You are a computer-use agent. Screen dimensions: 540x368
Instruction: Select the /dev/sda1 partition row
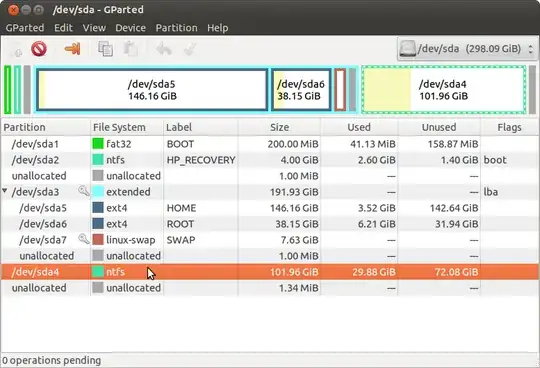(x=270, y=144)
